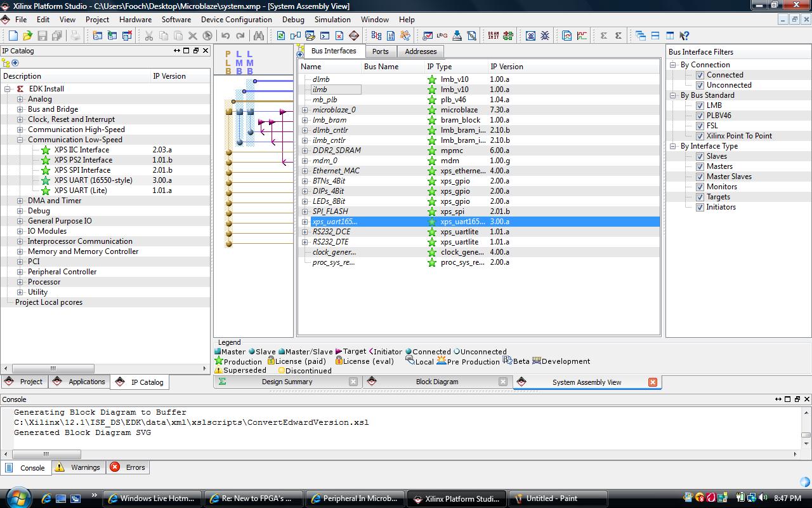Click the Open Project folder icon

pos(27,36)
